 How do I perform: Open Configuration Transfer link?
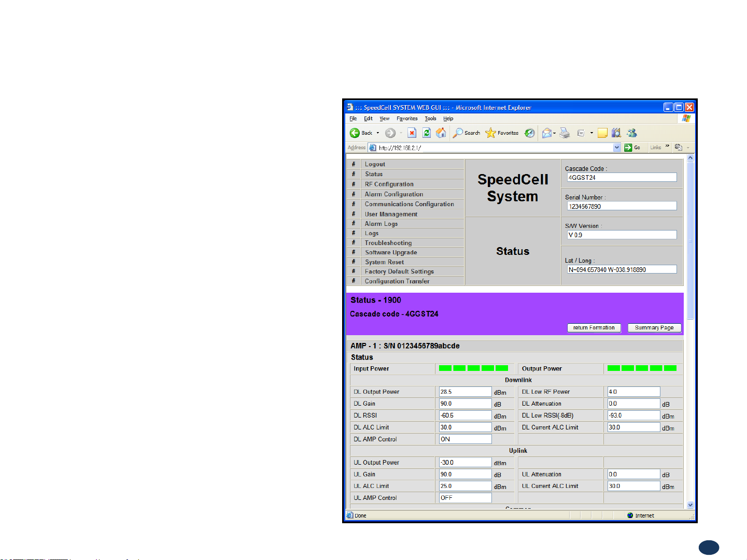point(397,281)
